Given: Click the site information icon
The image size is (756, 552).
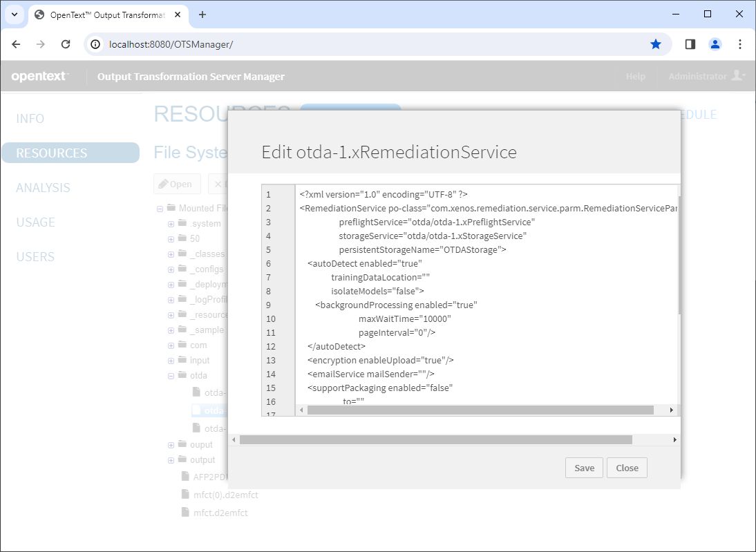Looking at the screenshot, I should 97,44.
